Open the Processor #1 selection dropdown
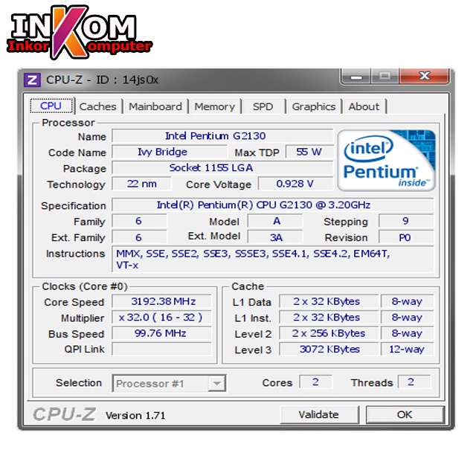Screen dimensions: 476x476 [x=169, y=384]
